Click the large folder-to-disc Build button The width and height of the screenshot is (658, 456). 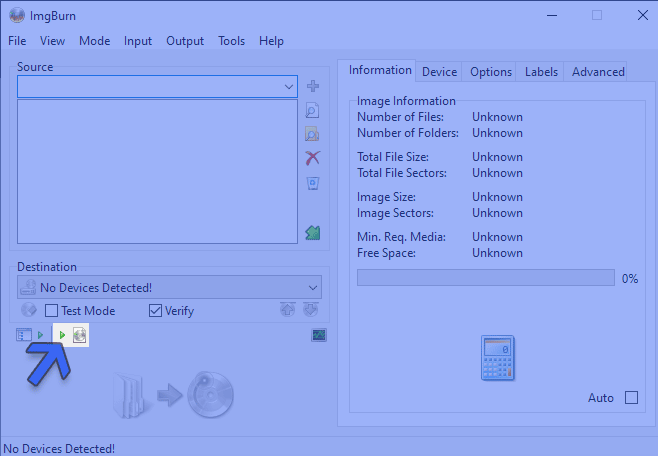coord(174,394)
